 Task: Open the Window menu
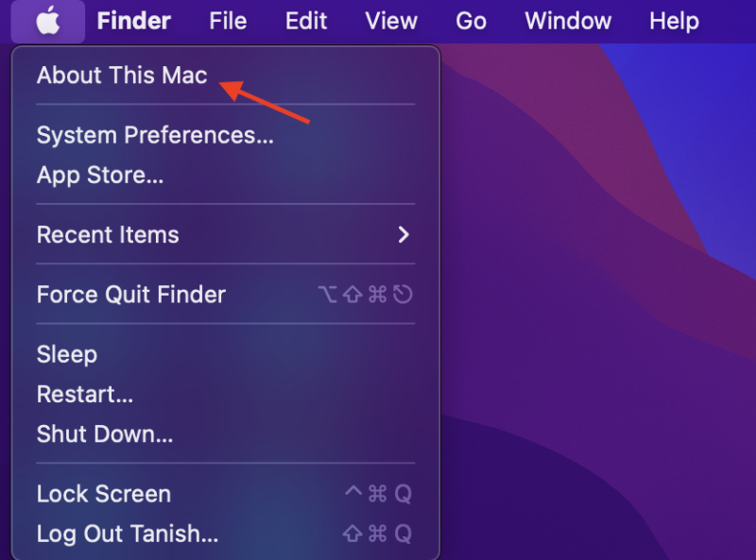click(568, 21)
